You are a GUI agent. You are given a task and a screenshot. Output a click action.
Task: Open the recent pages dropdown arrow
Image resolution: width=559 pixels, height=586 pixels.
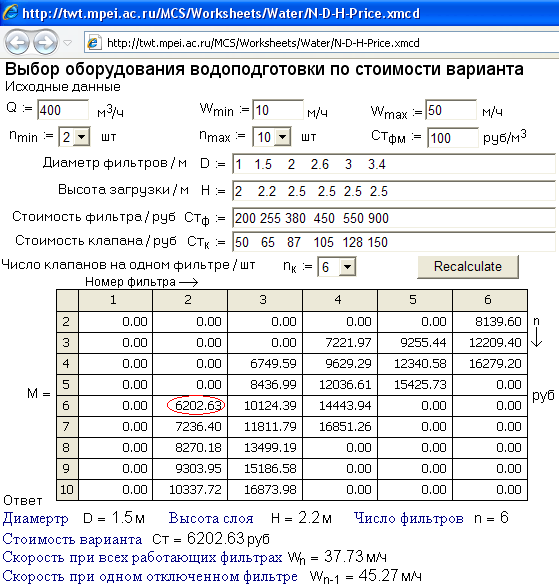click(68, 43)
